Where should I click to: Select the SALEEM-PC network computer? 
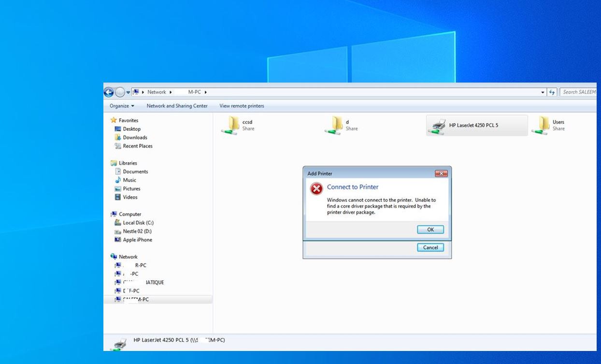(x=136, y=300)
